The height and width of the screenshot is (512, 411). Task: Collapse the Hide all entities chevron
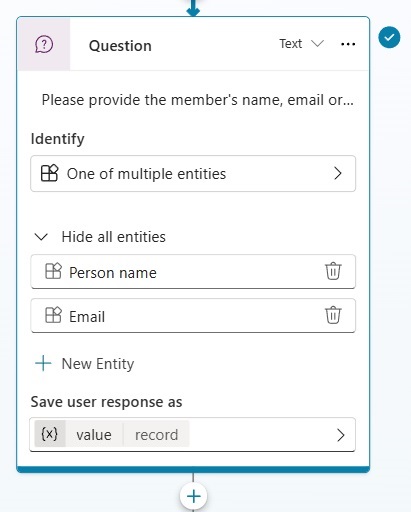(41, 237)
